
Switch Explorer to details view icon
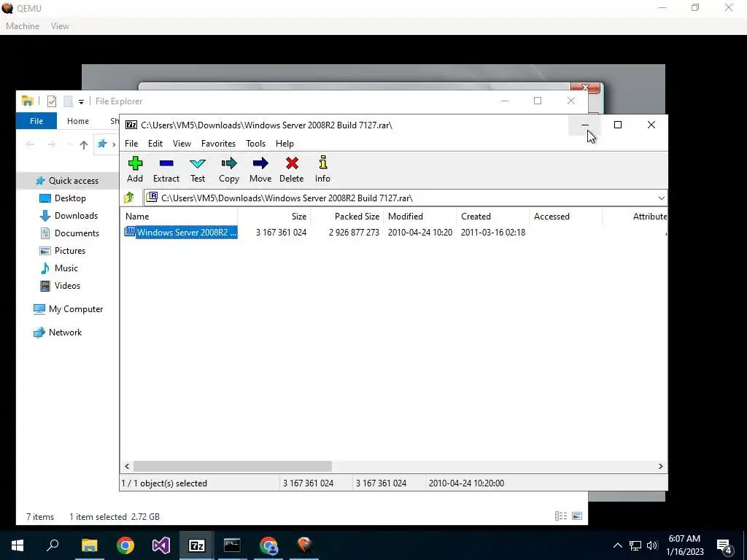[x=561, y=516]
